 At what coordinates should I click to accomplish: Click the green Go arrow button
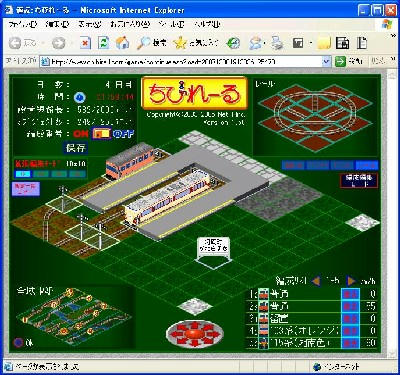pyautogui.click(x=340, y=61)
